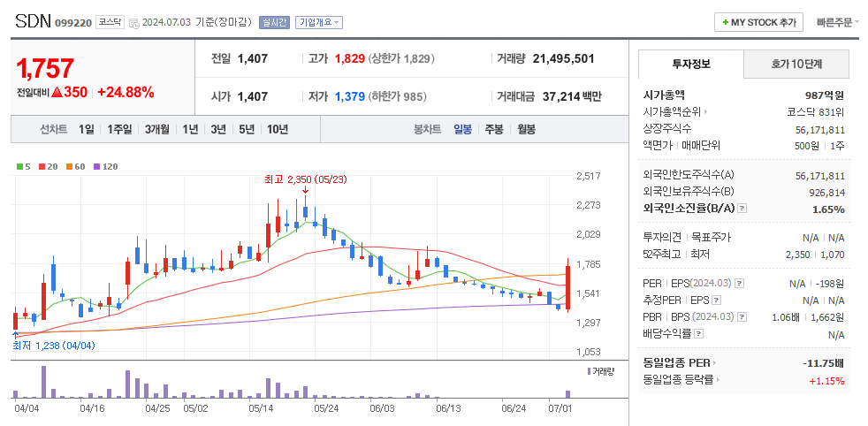Click the 외국인보유주식수 value 926,814
The image size is (868, 426).
[x=827, y=192]
